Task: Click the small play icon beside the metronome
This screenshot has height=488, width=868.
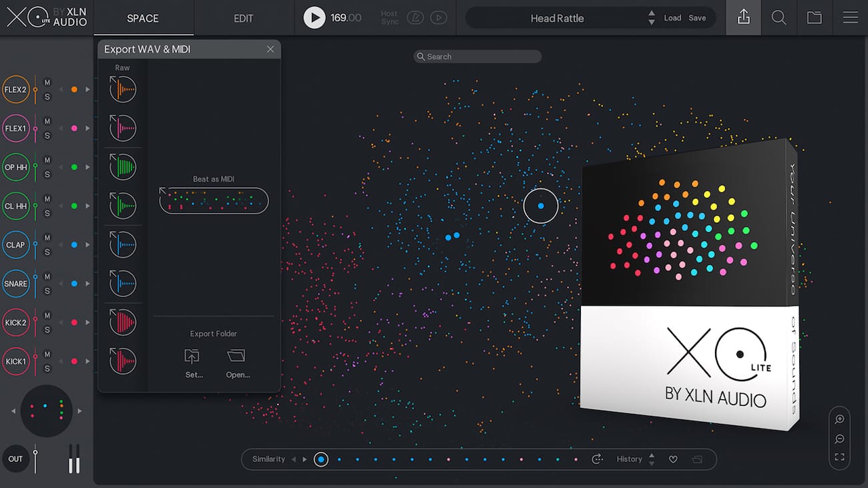Action: tap(439, 18)
